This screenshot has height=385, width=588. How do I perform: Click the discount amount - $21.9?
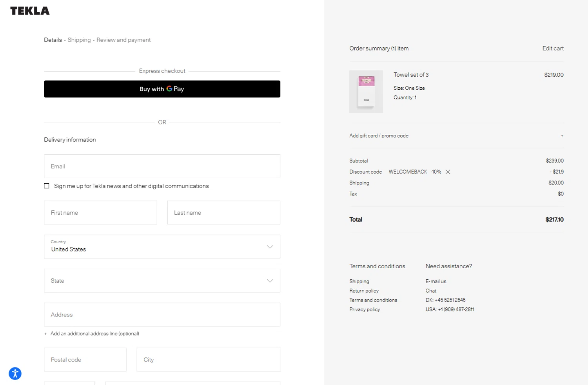(557, 172)
